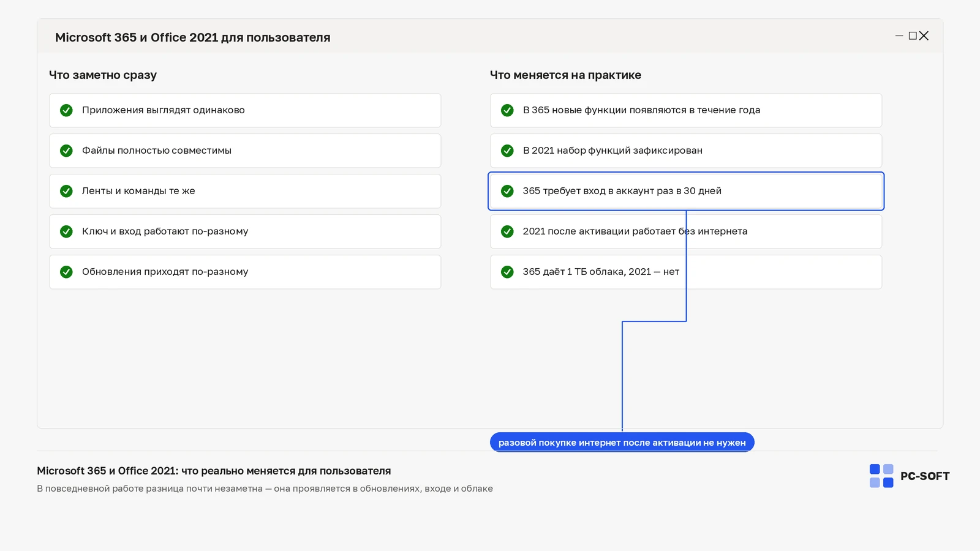Maximize the Microsoft 365 и Office 2021 window
The height and width of the screenshot is (551, 980).
click(913, 36)
